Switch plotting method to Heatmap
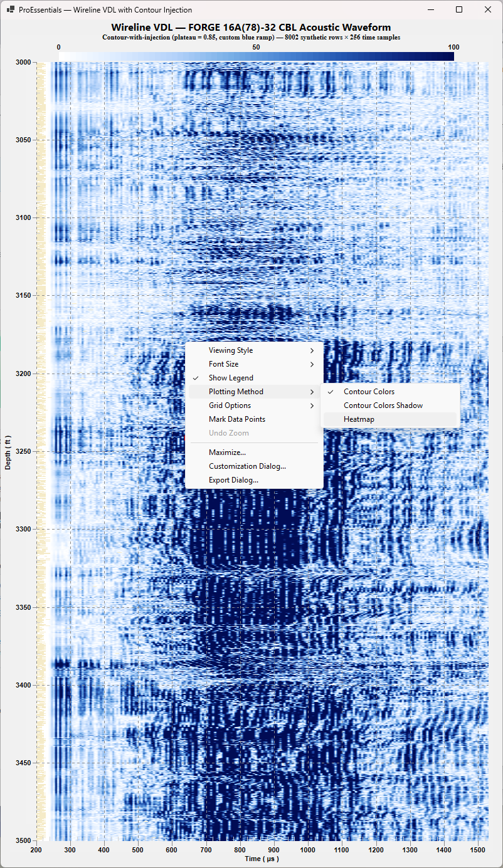 tap(390, 419)
